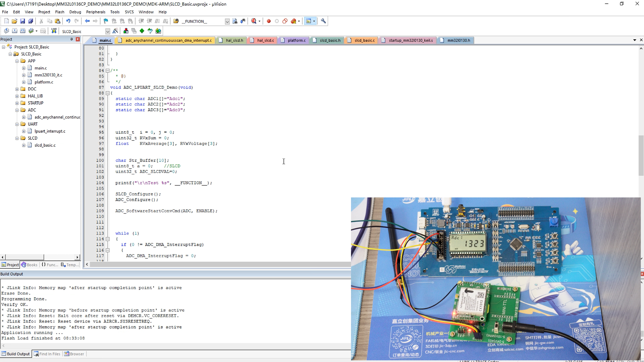
Task: Open Options for Target magic wand icon
Action: coord(115,31)
